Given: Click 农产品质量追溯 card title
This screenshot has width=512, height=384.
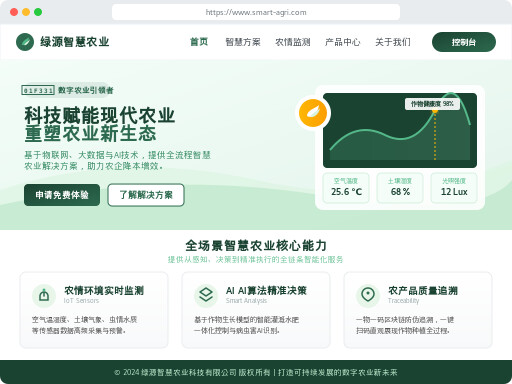Looking at the screenshot, I should (423, 290).
